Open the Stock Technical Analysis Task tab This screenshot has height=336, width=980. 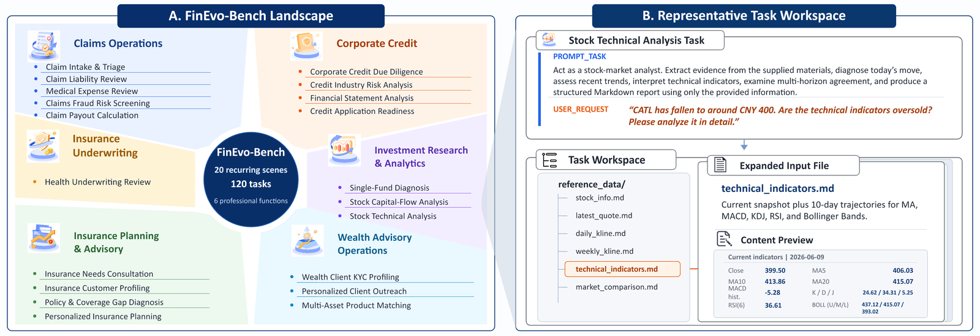point(630,40)
